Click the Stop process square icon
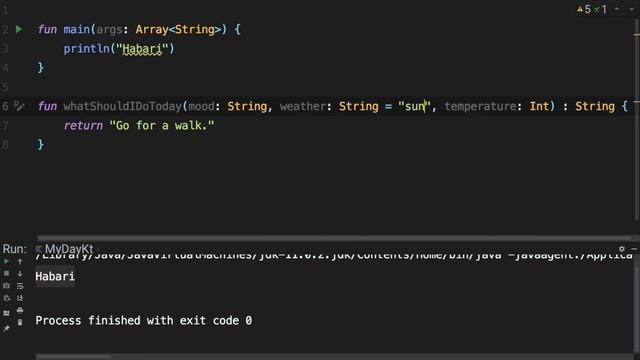Image resolution: width=640 pixels, height=360 pixels. coord(7,273)
